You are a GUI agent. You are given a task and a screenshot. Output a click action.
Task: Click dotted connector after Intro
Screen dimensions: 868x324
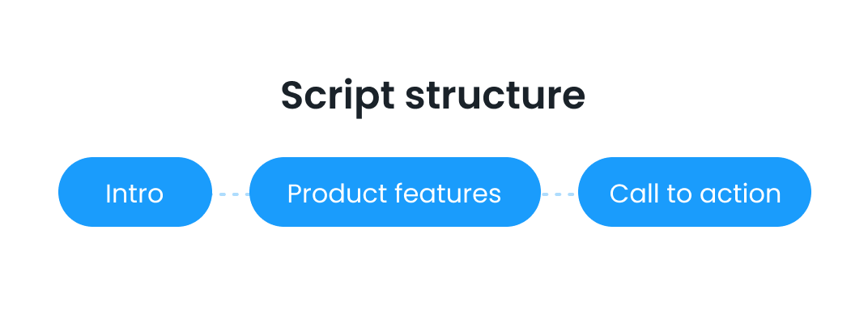click(231, 194)
